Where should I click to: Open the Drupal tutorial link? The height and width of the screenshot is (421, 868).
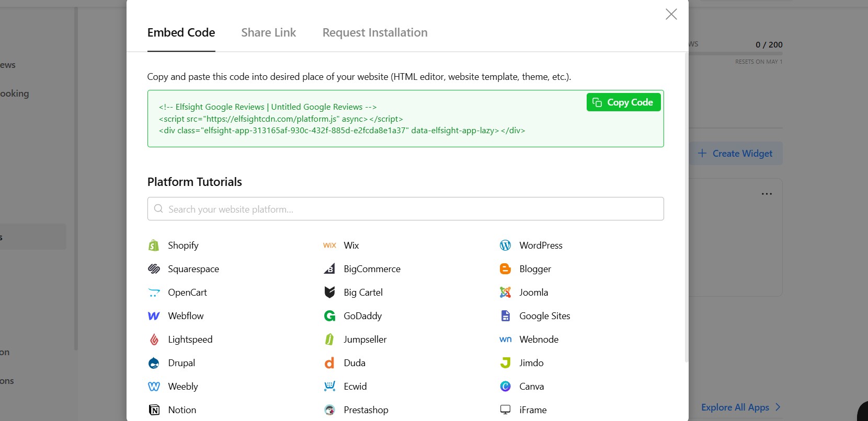(181, 363)
